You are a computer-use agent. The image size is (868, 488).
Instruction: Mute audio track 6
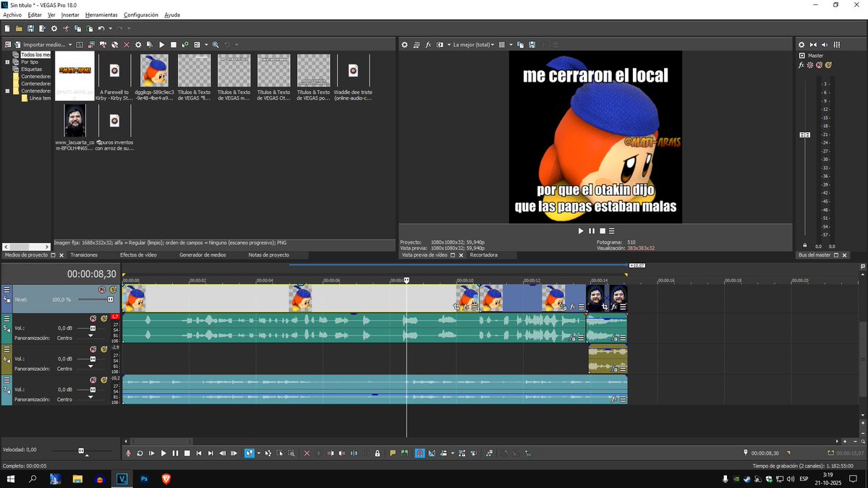tap(93, 349)
